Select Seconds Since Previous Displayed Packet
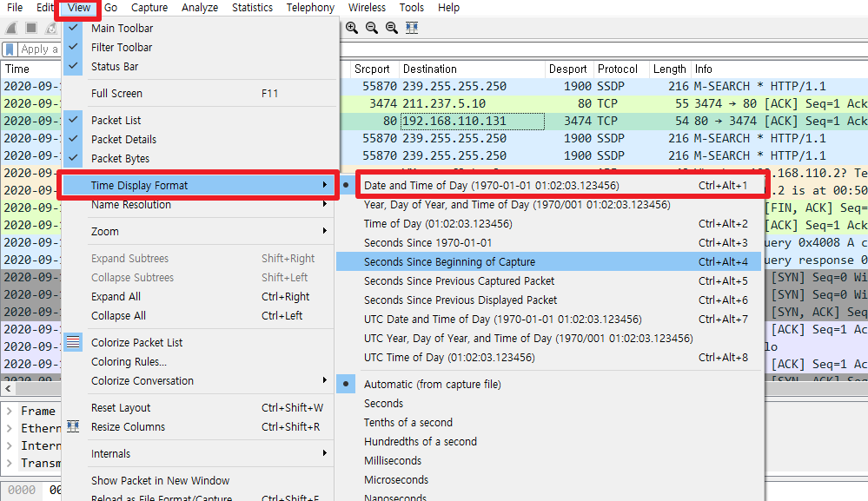The height and width of the screenshot is (501, 868). pyautogui.click(x=549, y=300)
